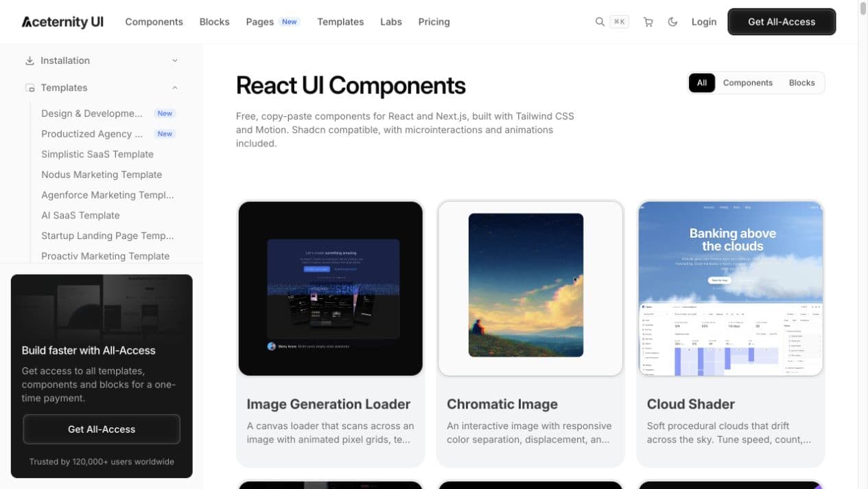
Task: Go to Pages in top navigation
Action: [x=259, y=22]
